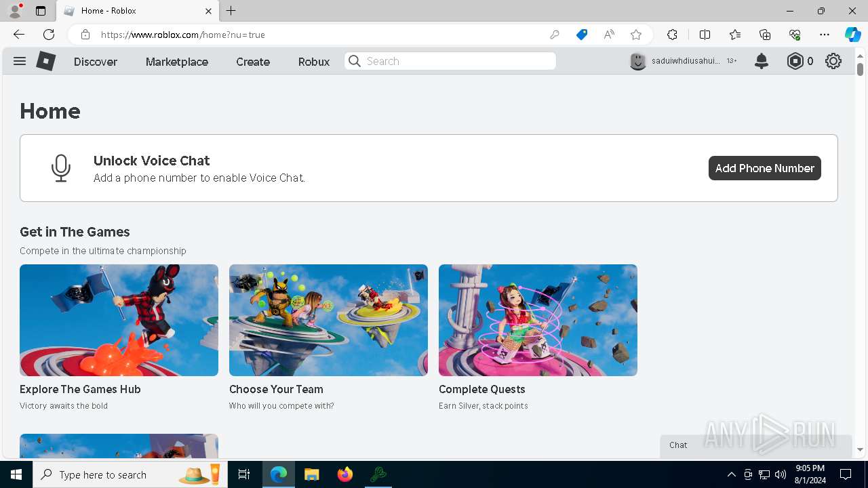Open the Robux page
868x488 pixels.
(x=314, y=62)
